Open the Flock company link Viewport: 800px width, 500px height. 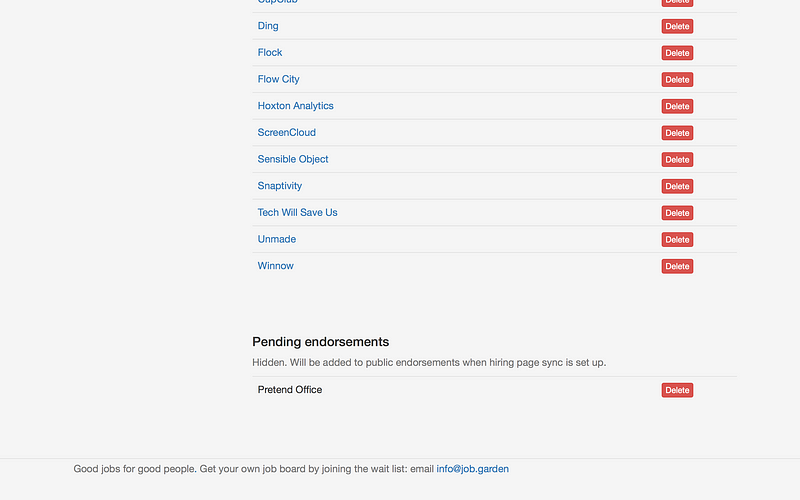tap(270, 53)
